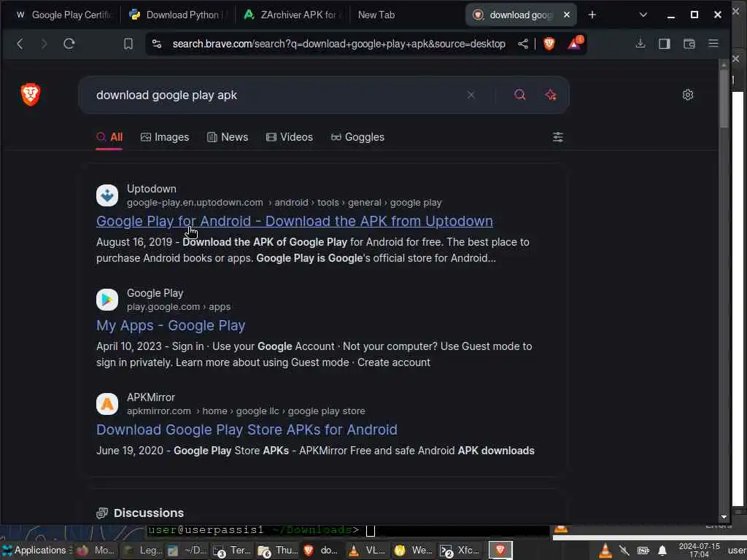Viewport: 747px width, 560px height.
Task: Click play.google.com › apps URL text
Action: 179,307
